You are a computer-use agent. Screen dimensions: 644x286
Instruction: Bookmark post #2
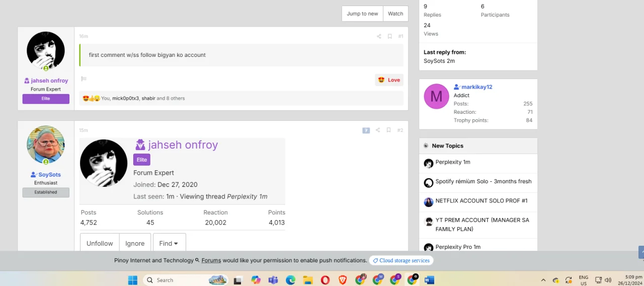(388, 130)
